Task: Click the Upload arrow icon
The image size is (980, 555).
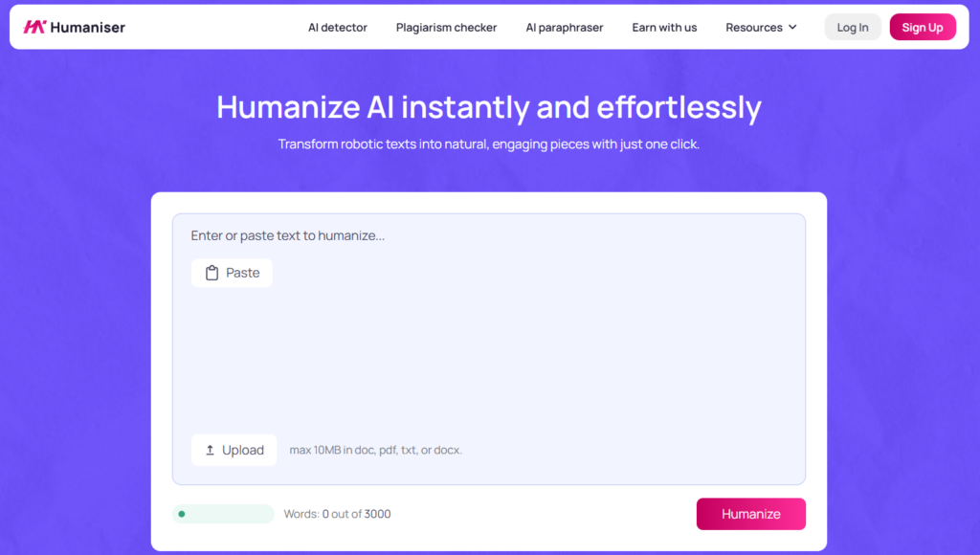Action: pos(211,451)
